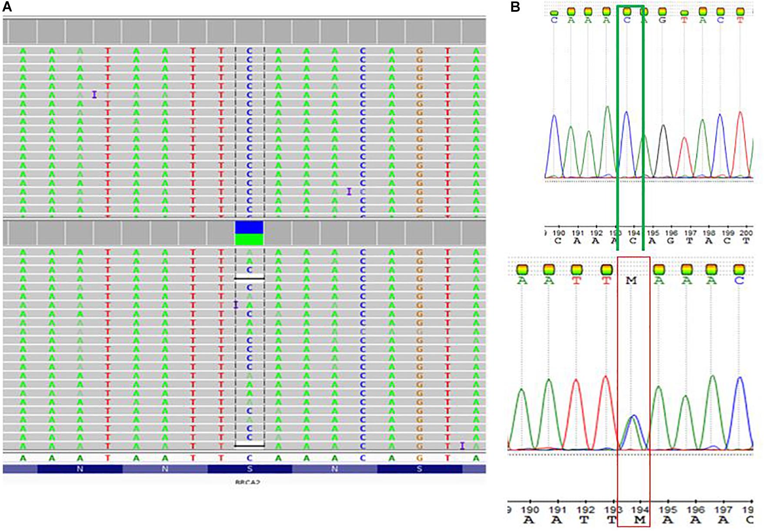
Task: Click insertion marker near the last read's end
Action: coord(462,446)
